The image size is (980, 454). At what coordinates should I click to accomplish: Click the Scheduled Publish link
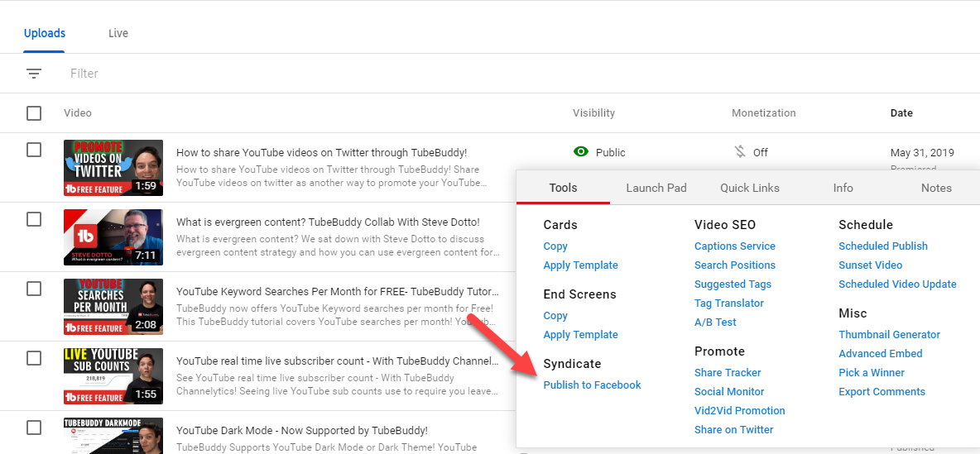click(882, 246)
